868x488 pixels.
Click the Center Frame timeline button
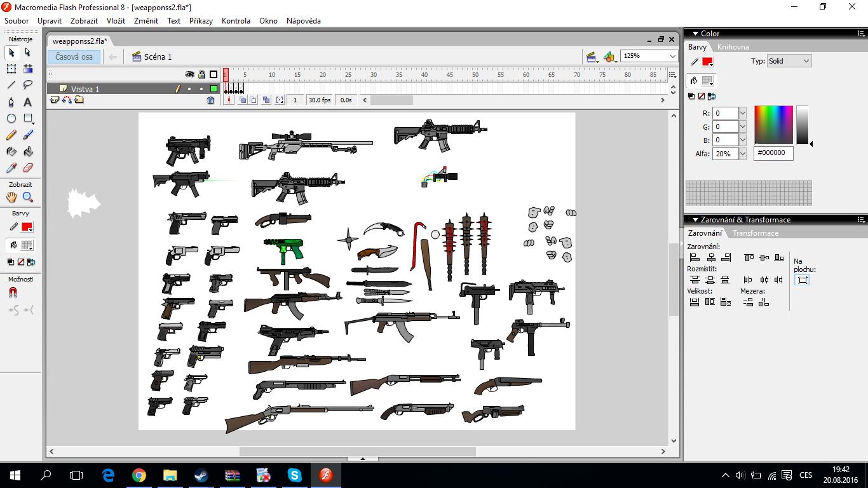pos(230,100)
